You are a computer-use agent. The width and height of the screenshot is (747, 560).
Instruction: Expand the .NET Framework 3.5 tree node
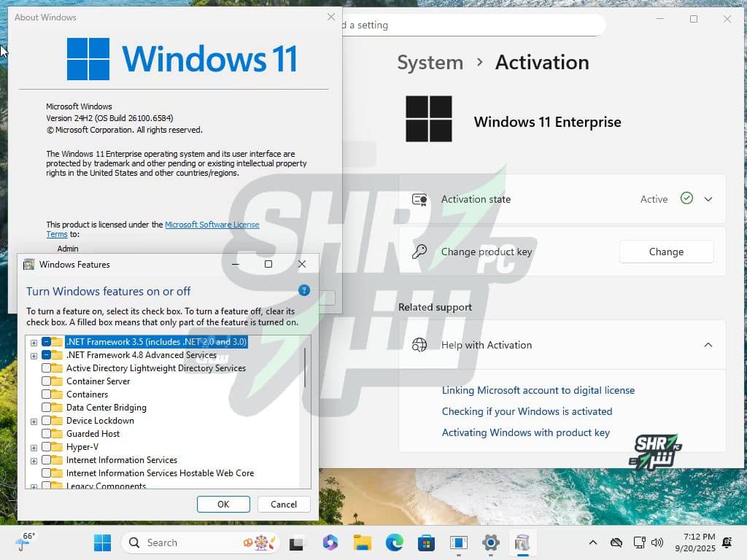[34, 342]
